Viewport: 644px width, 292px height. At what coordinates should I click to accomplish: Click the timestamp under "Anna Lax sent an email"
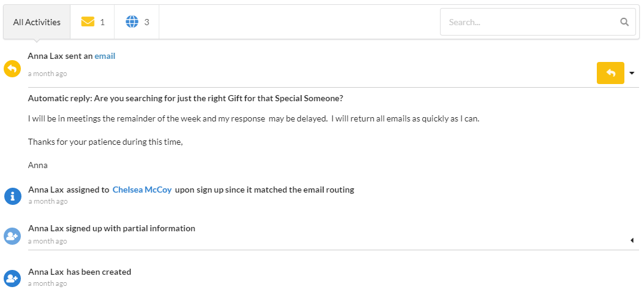tap(47, 74)
